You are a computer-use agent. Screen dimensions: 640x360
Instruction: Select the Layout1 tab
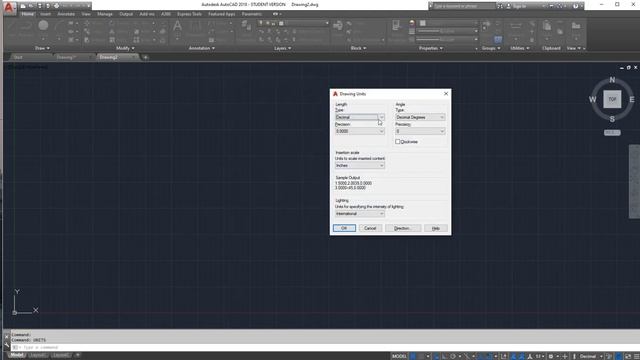pyautogui.click(x=38, y=355)
